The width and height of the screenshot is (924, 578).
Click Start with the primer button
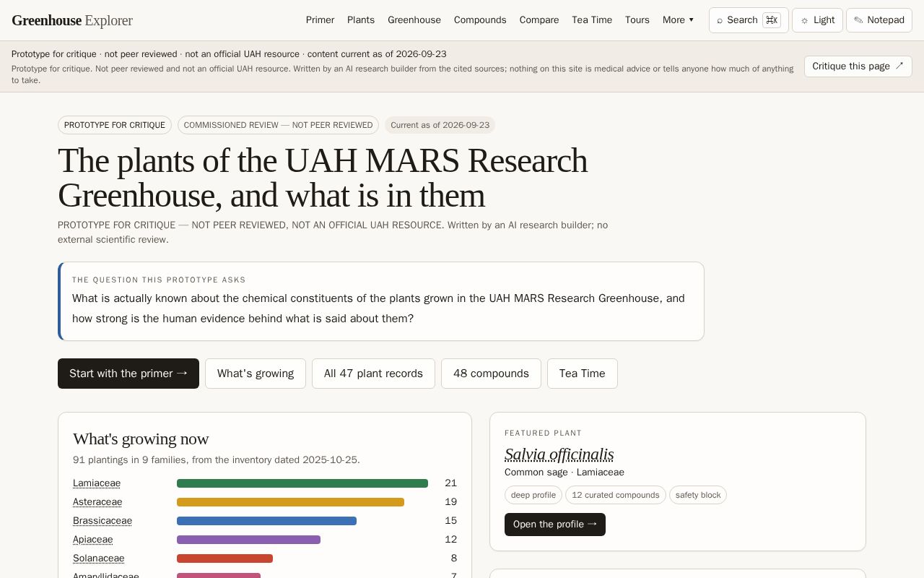tap(128, 374)
